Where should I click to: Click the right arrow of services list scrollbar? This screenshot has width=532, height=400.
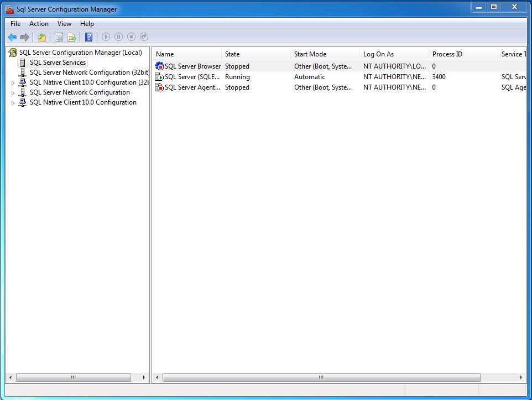pyautogui.click(x=521, y=377)
